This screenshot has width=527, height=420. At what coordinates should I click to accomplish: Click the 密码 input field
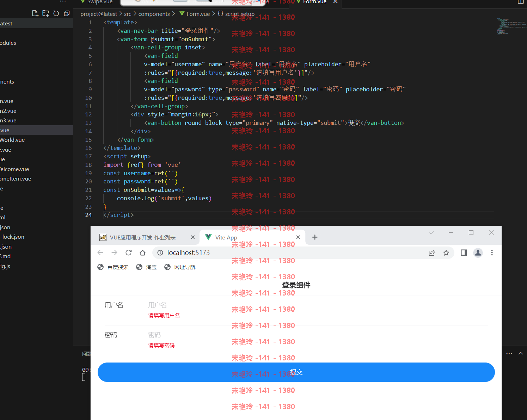[x=317, y=335]
